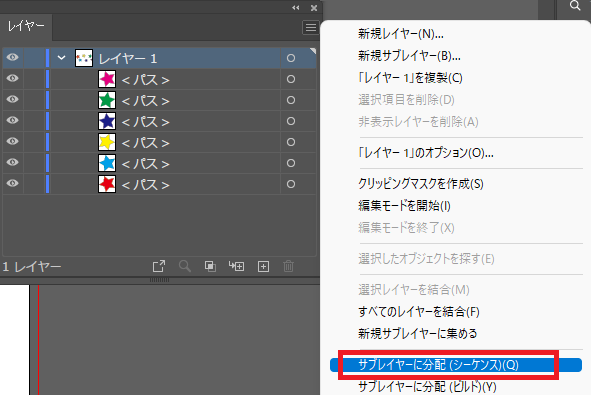Click target circle of pink star path
The width and height of the screenshot is (591, 395).
coord(291,79)
